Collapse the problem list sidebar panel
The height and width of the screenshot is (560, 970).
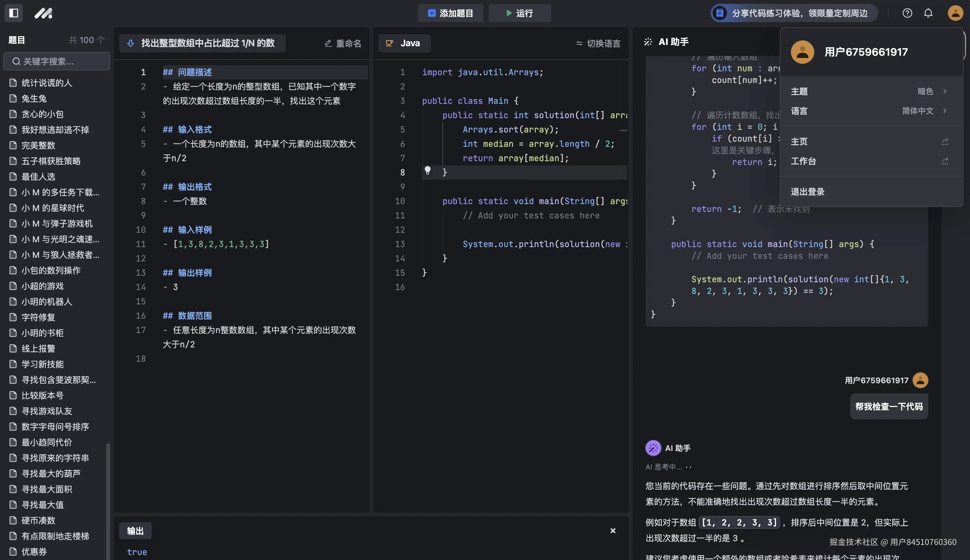tap(13, 13)
